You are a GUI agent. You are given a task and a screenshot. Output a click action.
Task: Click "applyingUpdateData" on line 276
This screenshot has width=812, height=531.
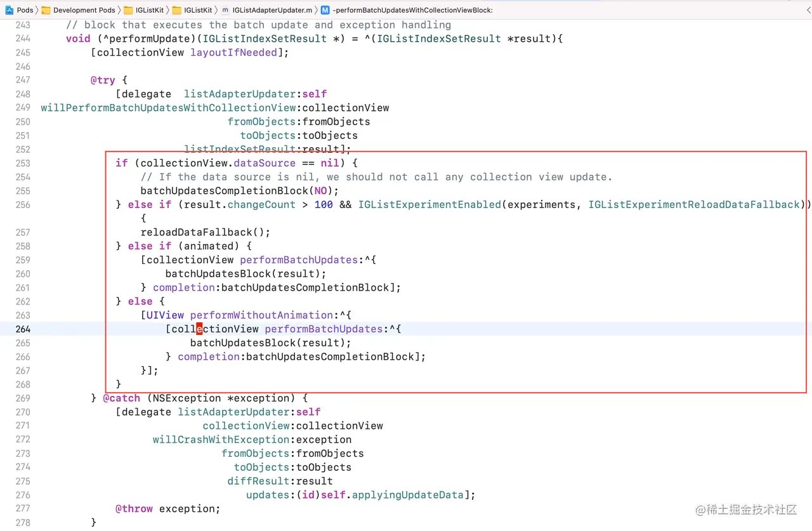tap(408, 495)
